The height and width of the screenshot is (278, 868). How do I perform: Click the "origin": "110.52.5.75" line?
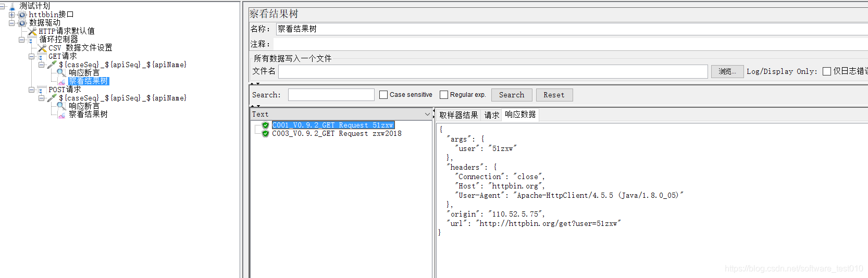(495, 214)
